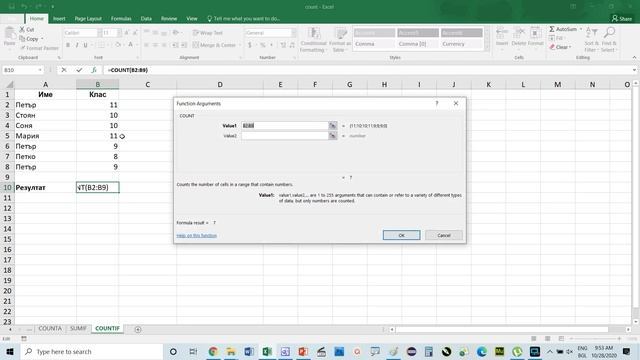
Task: Click the AutoSum sigma icon
Action: (552, 29)
